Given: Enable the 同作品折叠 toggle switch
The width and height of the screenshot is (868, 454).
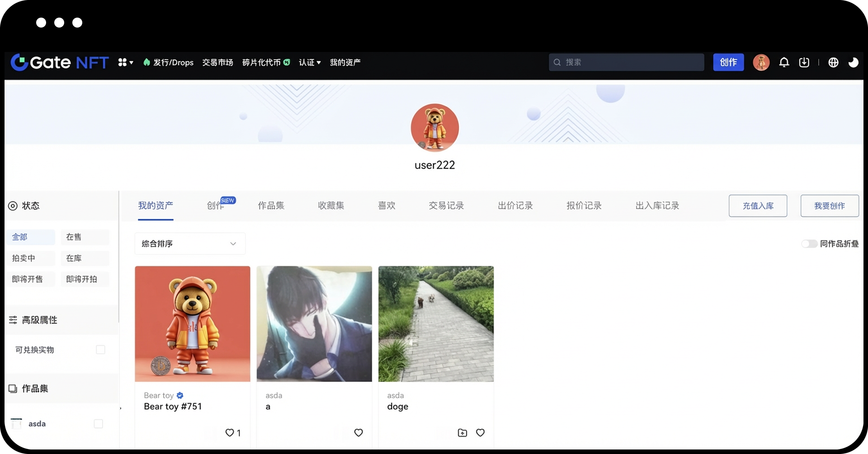Looking at the screenshot, I should pos(809,244).
